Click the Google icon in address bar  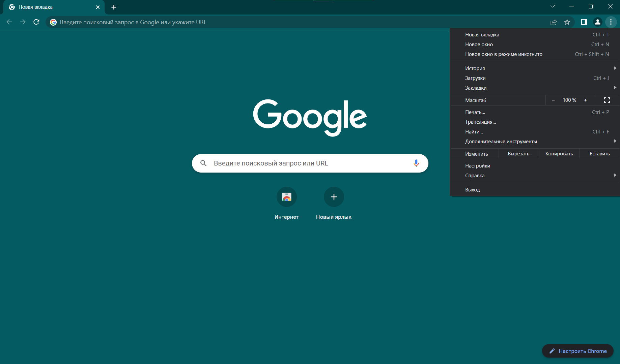coord(53,22)
